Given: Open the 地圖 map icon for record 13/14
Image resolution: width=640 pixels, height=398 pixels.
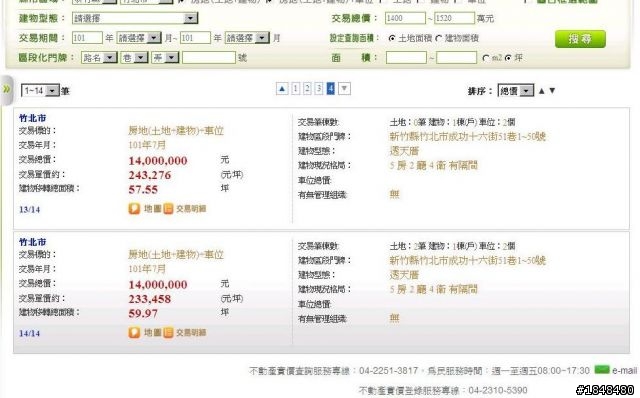Looking at the screenshot, I should [134, 209].
